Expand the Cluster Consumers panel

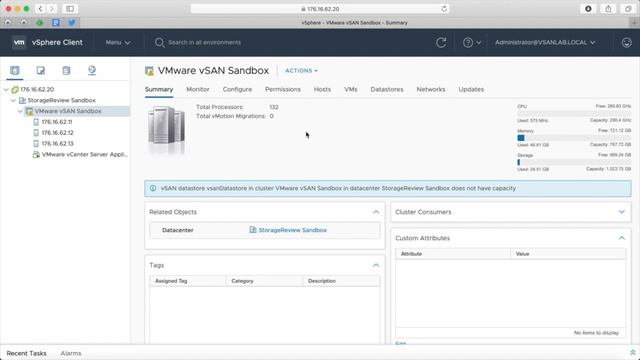click(x=622, y=212)
